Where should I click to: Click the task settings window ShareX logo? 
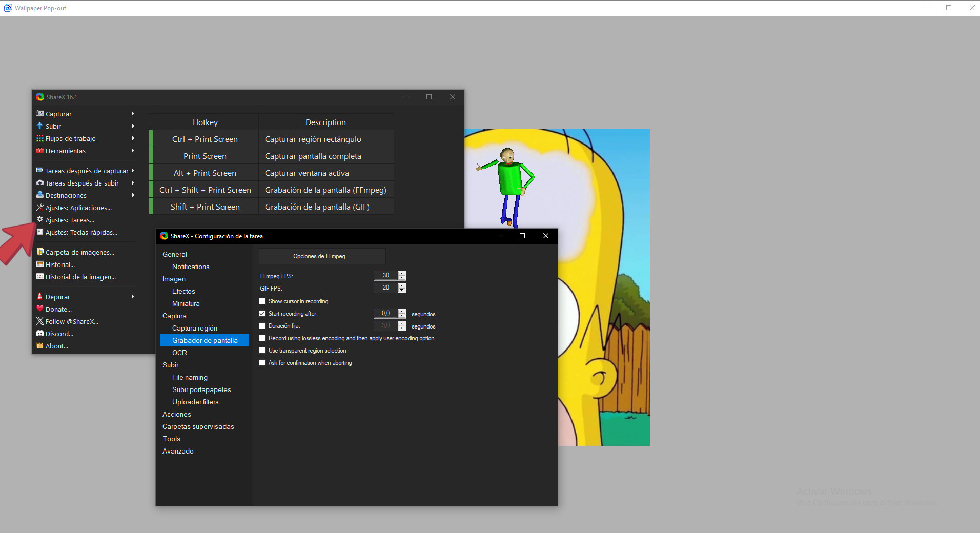coord(164,236)
